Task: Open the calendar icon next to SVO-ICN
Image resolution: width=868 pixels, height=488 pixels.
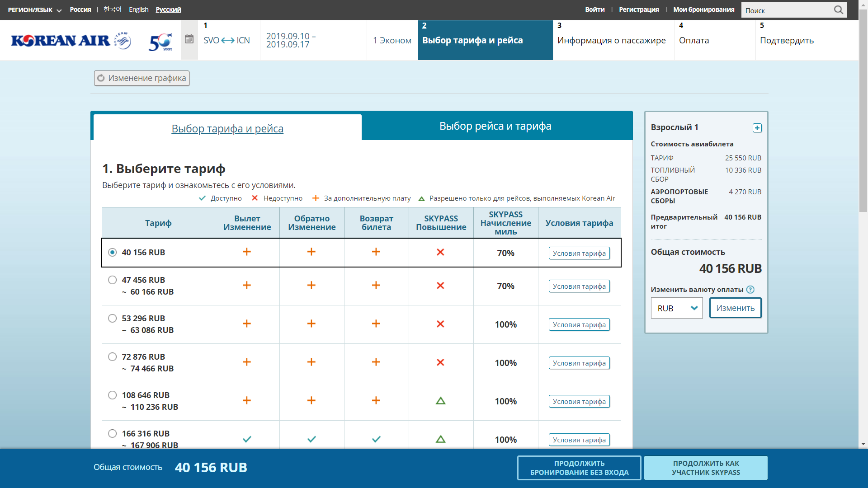Action: pos(189,39)
